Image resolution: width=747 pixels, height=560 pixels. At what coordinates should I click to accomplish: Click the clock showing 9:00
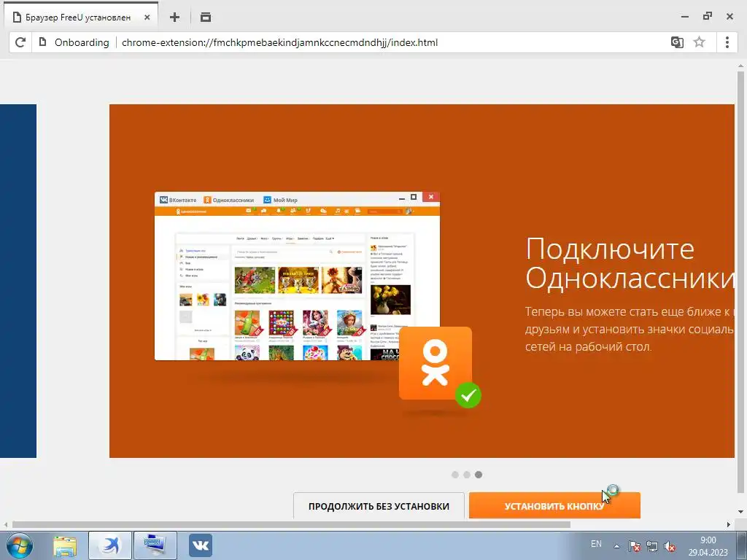(708, 540)
